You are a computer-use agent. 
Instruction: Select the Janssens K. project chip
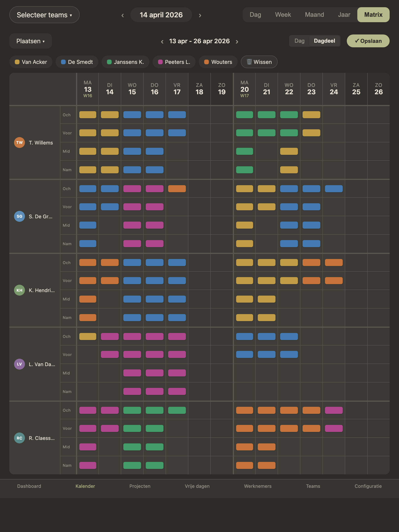[x=125, y=62]
